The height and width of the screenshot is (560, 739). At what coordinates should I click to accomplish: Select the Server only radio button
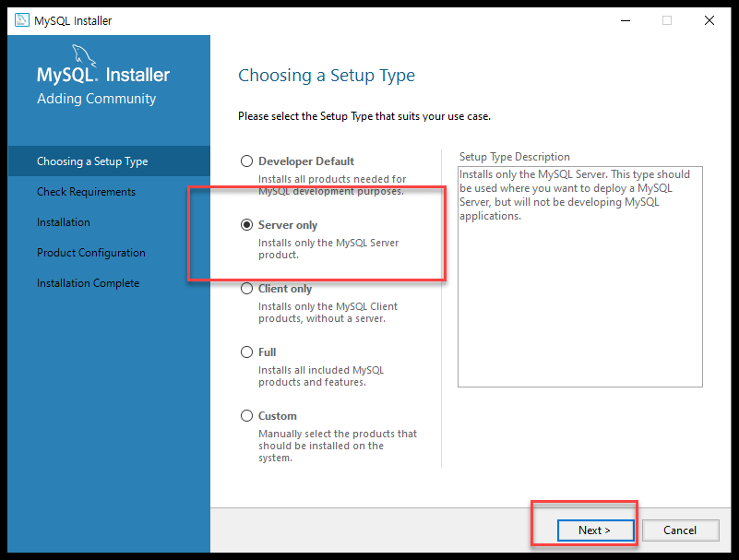246,225
